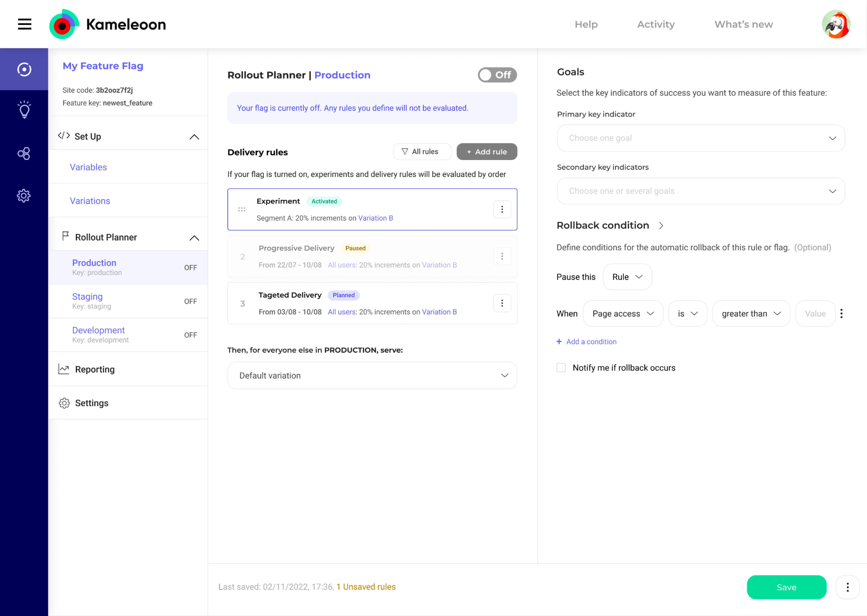The image size is (867, 616).
Task: Turn on the Production flag toggle
Action: click(497, 75)
